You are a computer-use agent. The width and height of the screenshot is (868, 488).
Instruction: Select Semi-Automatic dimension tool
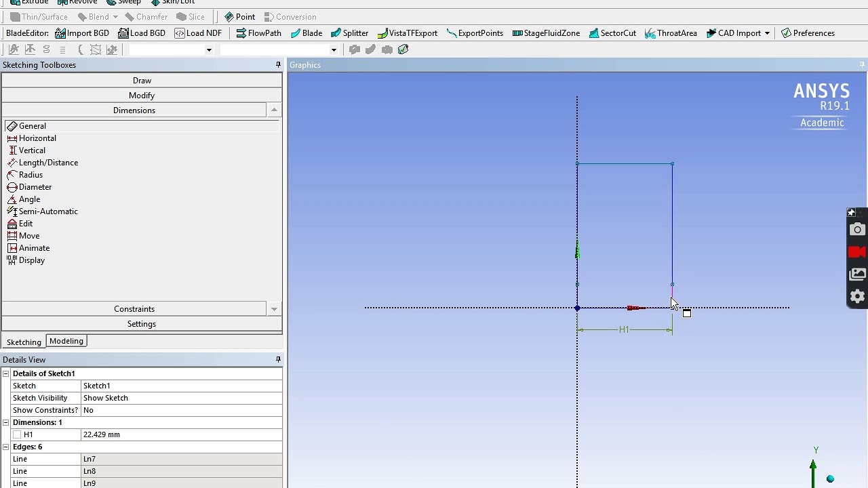click(x=42, y=211)
